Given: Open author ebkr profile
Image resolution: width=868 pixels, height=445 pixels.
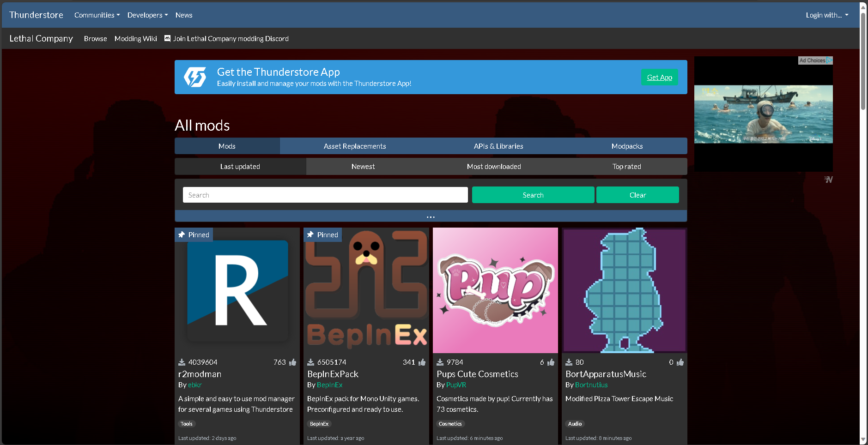Looking at the screenshot, I should point(195,385).
